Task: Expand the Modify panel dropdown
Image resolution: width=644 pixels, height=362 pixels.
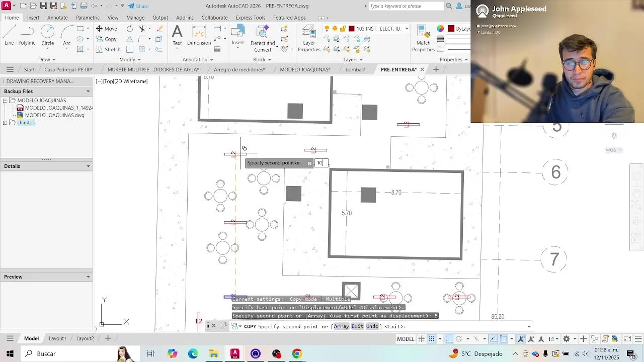Action: coord(130,59)
